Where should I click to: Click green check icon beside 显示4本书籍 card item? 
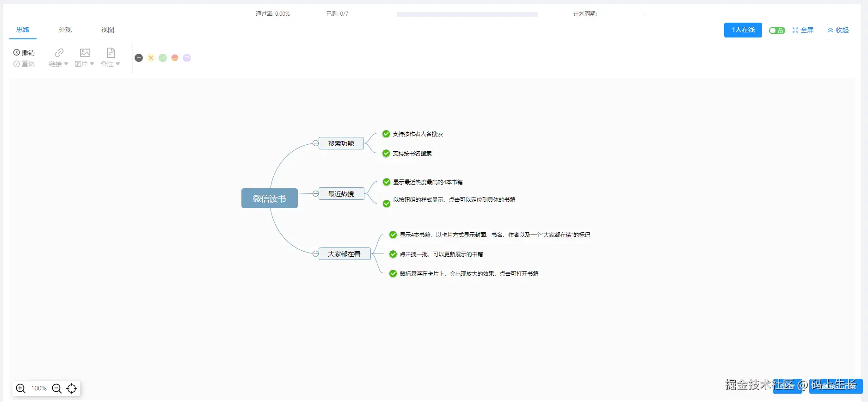click(x=393, y=235)
